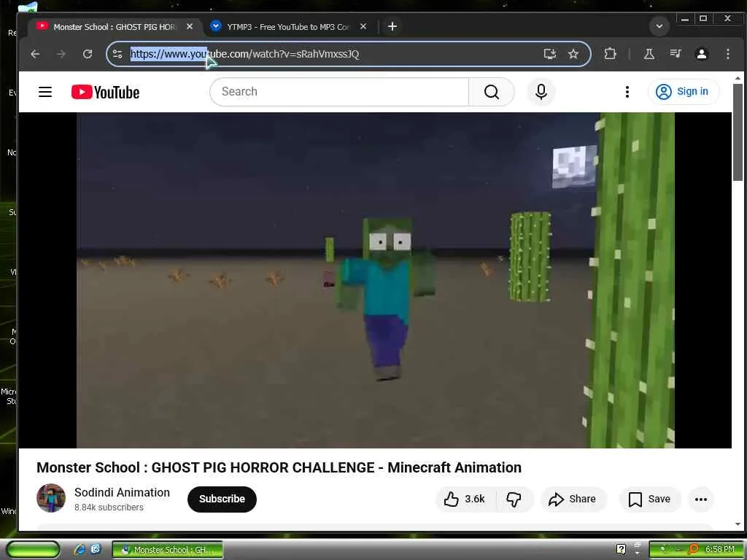Click in the YouTube Search field
The image size is (747, 560).
coord(339,92)
